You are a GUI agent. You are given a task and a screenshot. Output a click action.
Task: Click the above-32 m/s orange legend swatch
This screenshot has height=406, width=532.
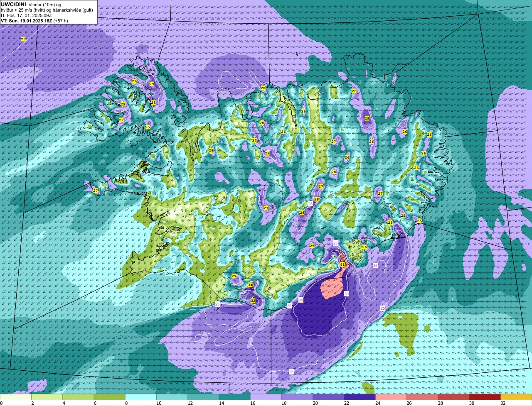pyautogui.click(x=516, y=397)
